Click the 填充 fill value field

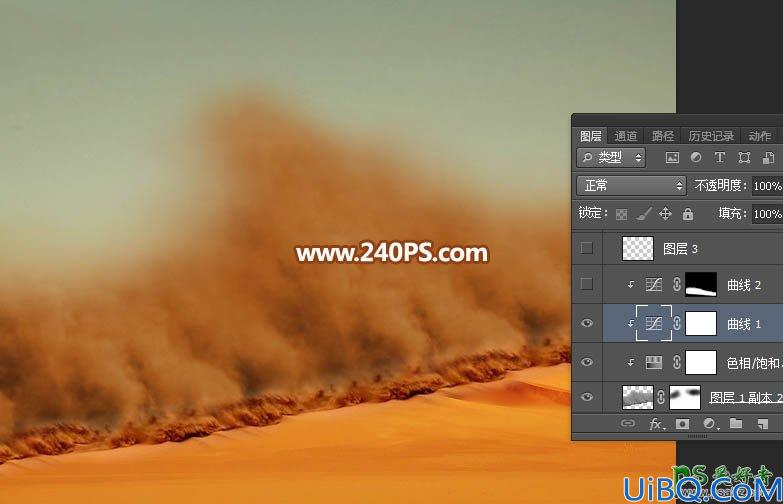(767, 214)
